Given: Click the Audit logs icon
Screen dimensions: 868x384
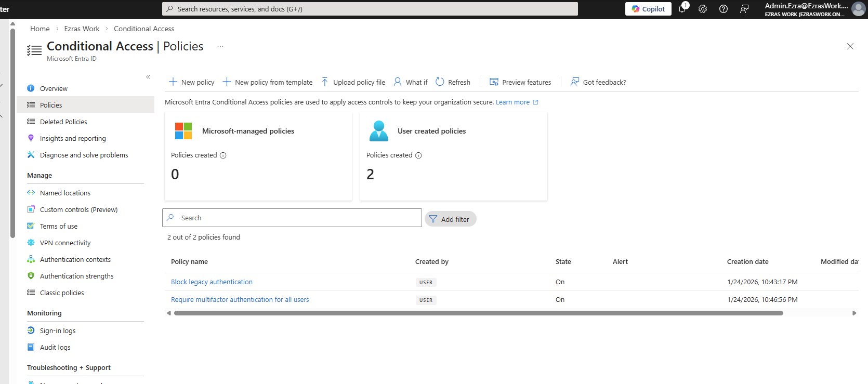Looking at the screenshot, I should 31,347.
